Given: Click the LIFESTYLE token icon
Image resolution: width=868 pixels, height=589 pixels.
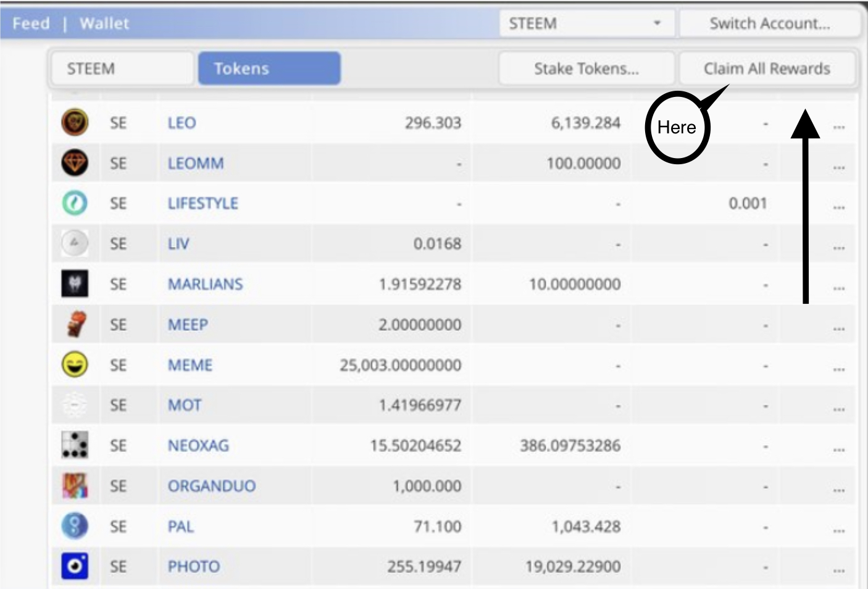Looking at the screenshot, I should coord(75,203).
